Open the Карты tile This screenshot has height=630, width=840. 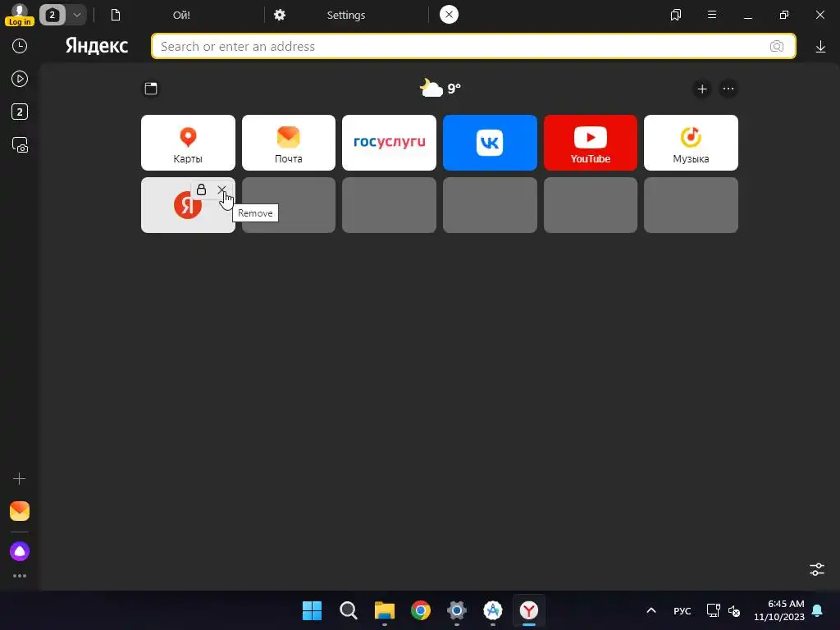(188, 143)
